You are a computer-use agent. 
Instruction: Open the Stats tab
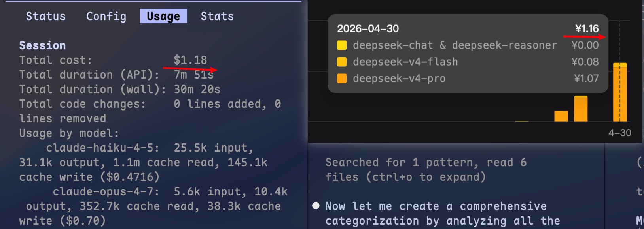217,16
